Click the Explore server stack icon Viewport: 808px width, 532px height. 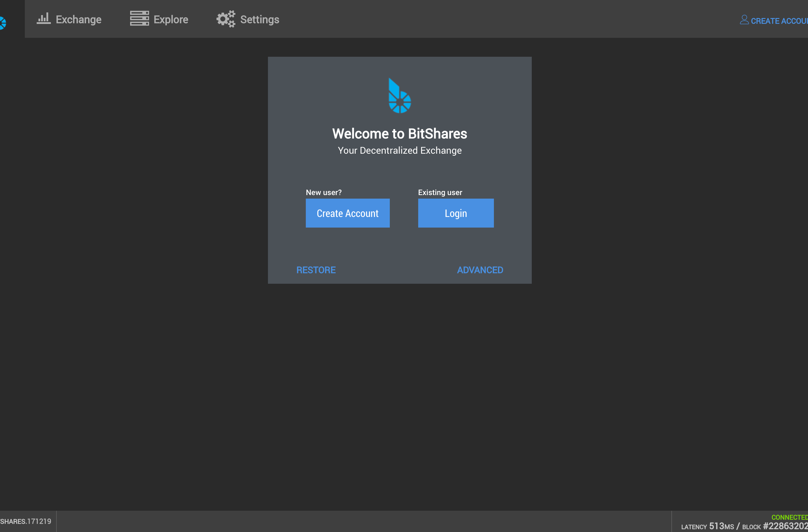[x=139, y=18]
